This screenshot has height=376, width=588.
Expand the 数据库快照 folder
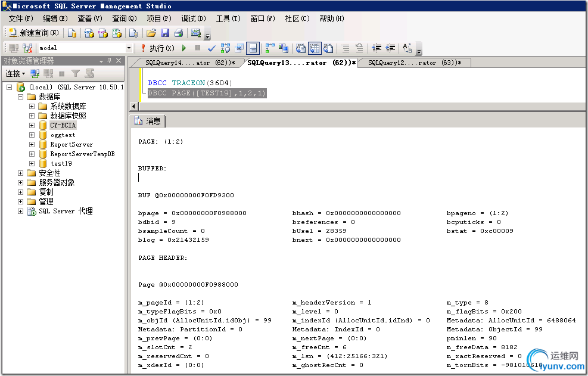tap(32, 116)
